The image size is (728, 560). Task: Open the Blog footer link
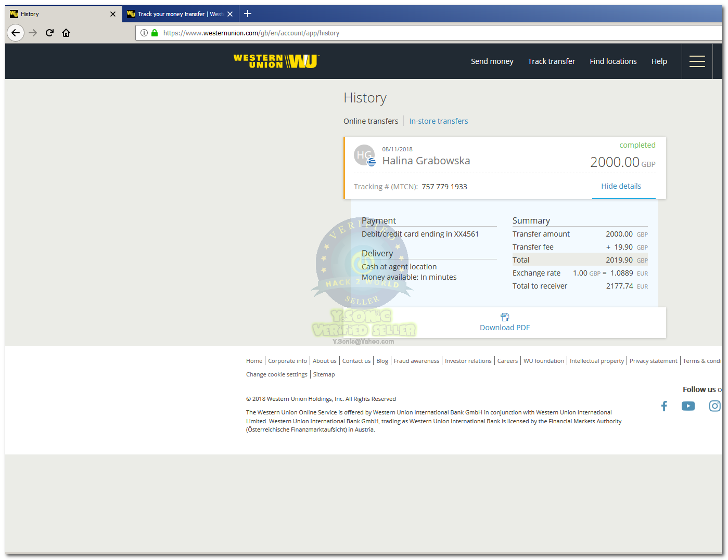[382, 361]
